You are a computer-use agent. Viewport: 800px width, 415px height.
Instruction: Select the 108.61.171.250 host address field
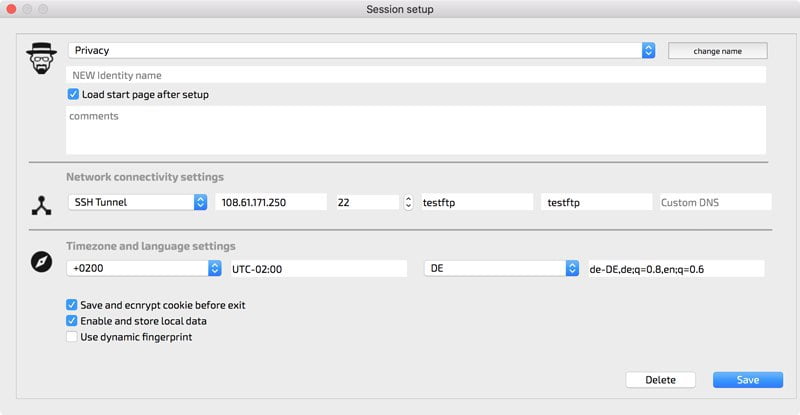[271, 202]
